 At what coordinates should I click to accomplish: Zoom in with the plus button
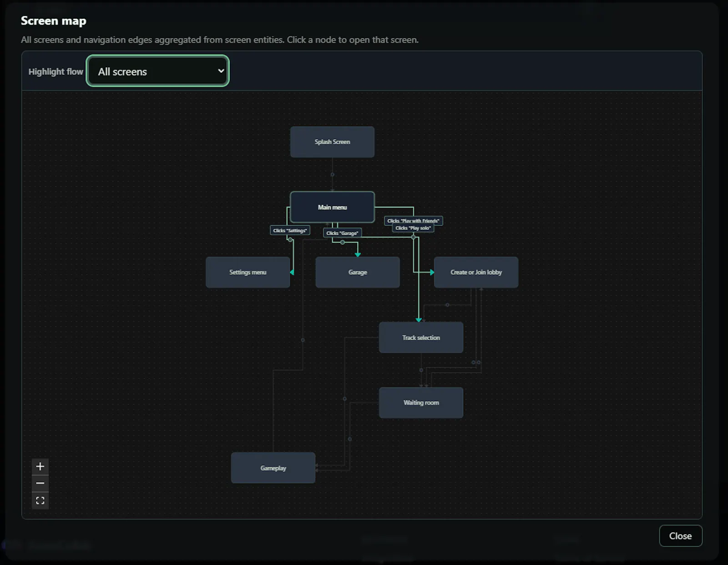point(40,466)
